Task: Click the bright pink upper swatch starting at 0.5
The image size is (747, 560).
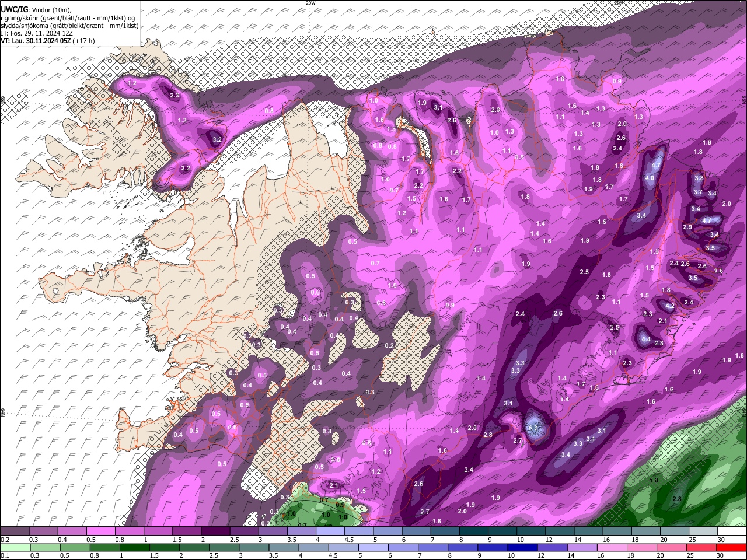Action: (x=100, y=531)
